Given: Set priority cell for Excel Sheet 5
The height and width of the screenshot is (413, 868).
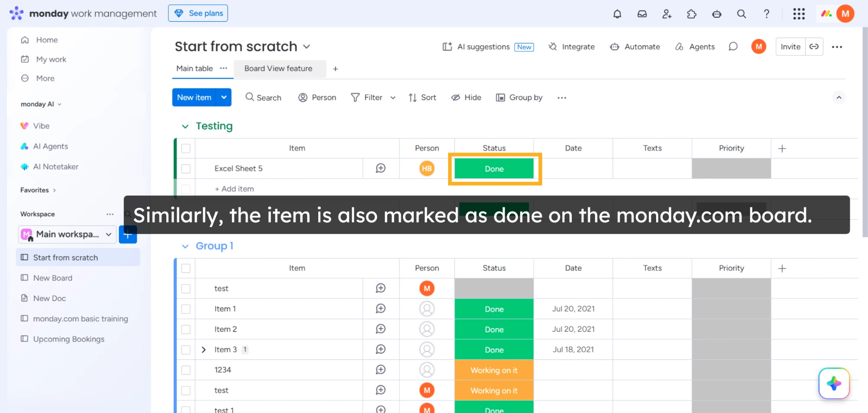Looking at the screenshot, I should click(x=731, y=168).
